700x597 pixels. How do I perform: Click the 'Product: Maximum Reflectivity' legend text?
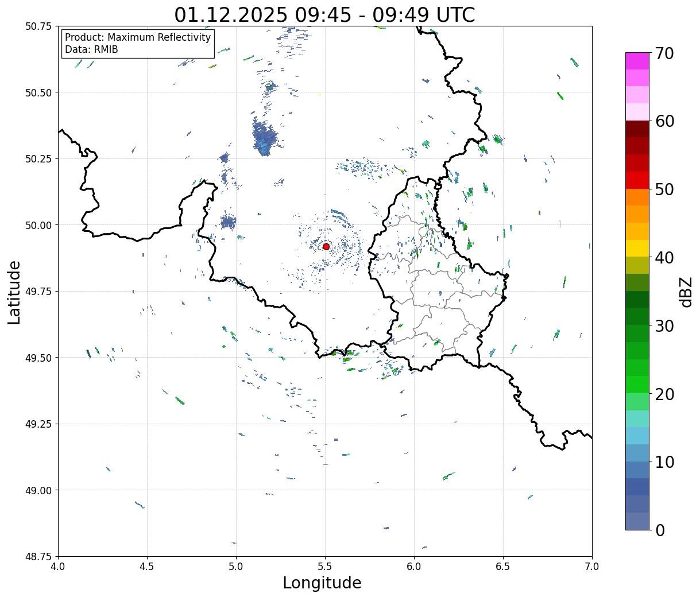tap(138, 37)
